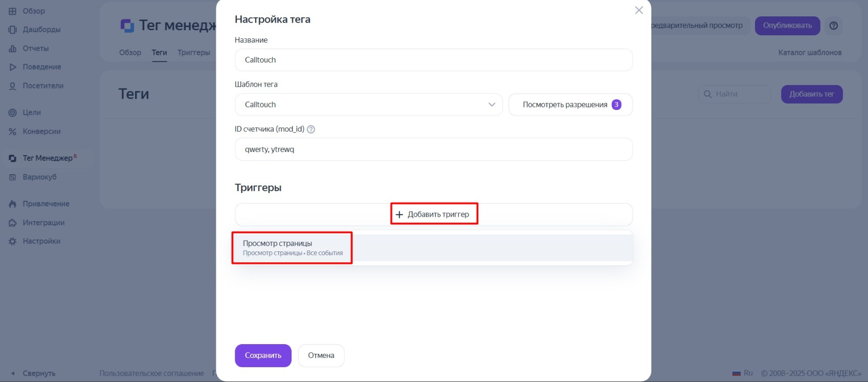Click the Добавить триггер button
This screenshot has width=868, height=382.
coord(434,215)
